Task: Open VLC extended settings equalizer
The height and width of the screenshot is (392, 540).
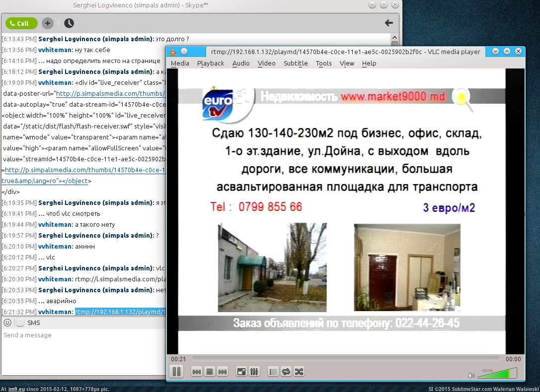Action: pyautogui.click(x=254, y=372)
